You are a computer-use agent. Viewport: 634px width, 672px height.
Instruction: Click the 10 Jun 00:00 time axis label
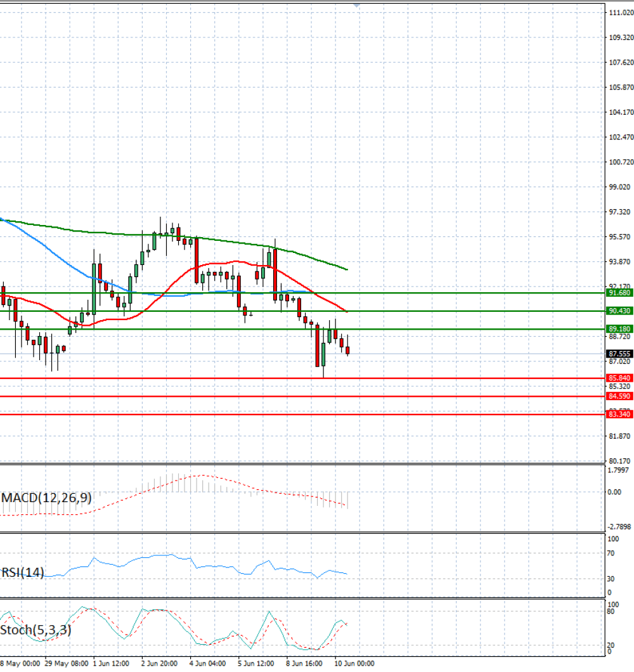354,663
